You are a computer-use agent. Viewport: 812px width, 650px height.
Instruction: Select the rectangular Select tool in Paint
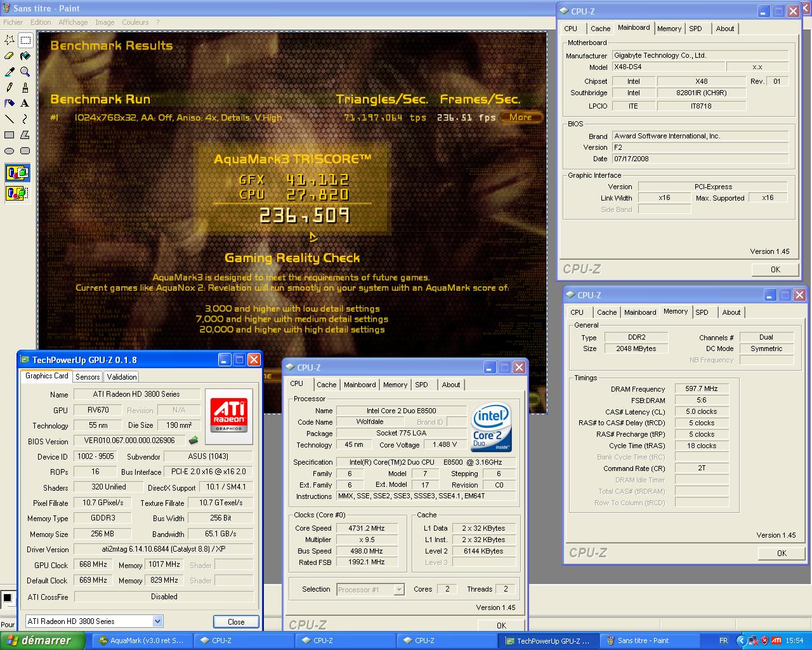pyautogui.click(x=25, y=40)
